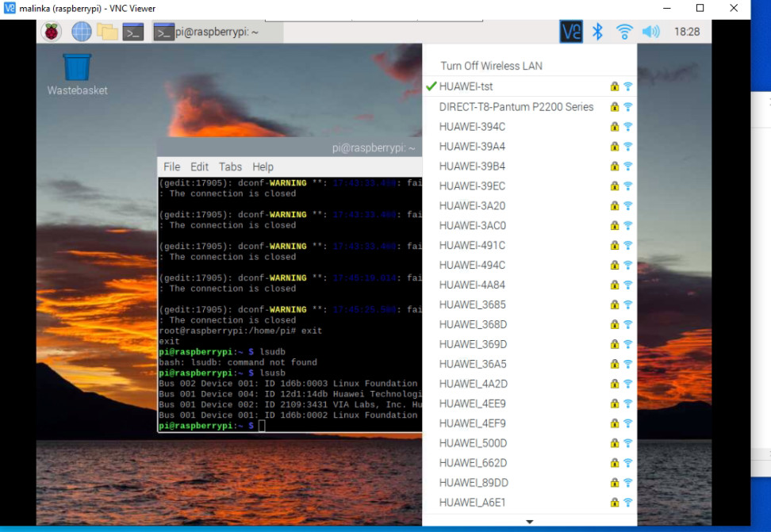Screen dimensions: 771x532
Task: Open the Bluetooth tray icon
Action: (597, 32)
